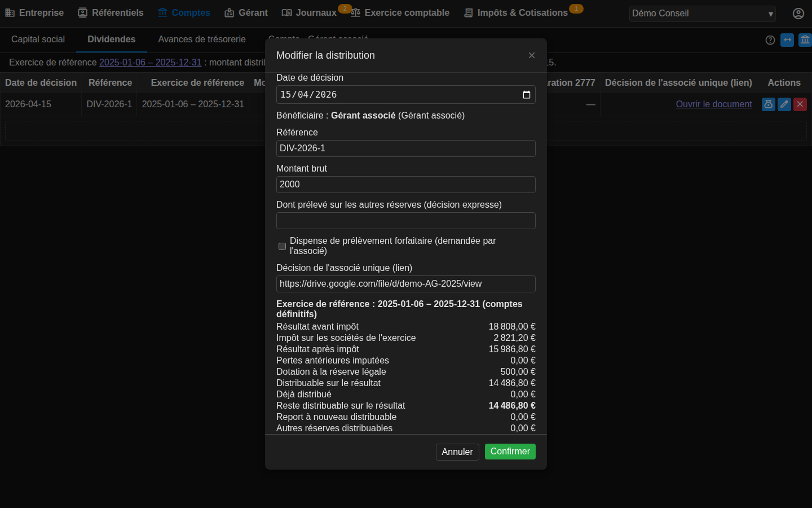This screenshot has width=812, height=508.
Task: Open the help question-mark icon
Action: coord(770,40)
